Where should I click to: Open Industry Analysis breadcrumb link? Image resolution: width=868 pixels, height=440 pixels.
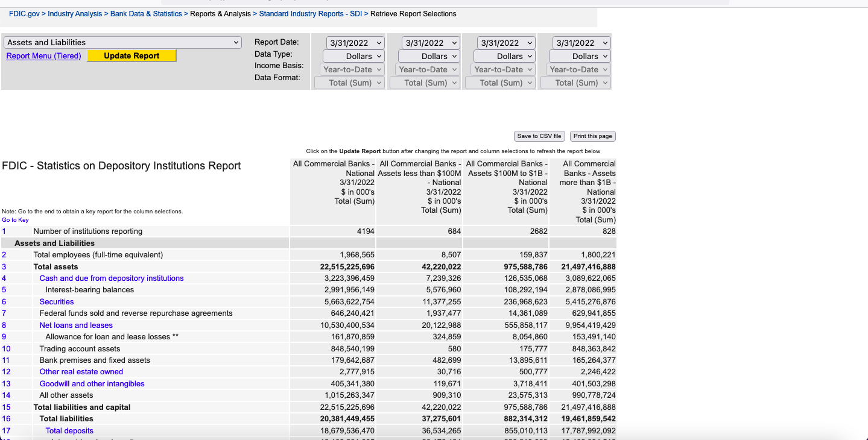point(75,14)
